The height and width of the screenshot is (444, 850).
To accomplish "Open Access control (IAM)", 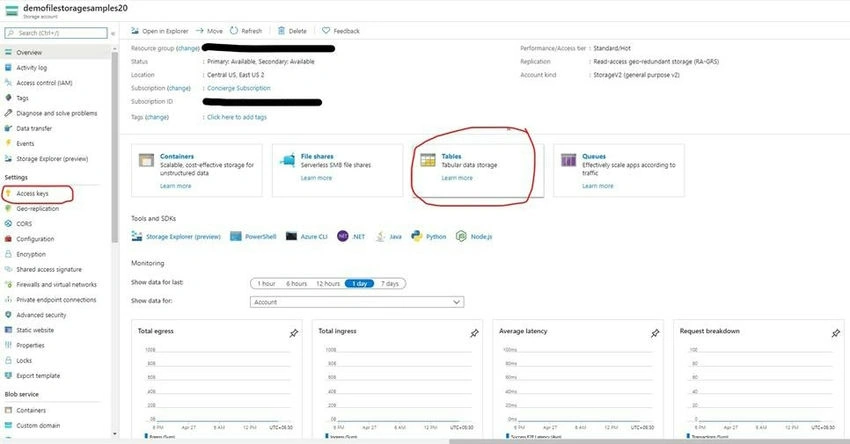I will (x=44, y=83).
